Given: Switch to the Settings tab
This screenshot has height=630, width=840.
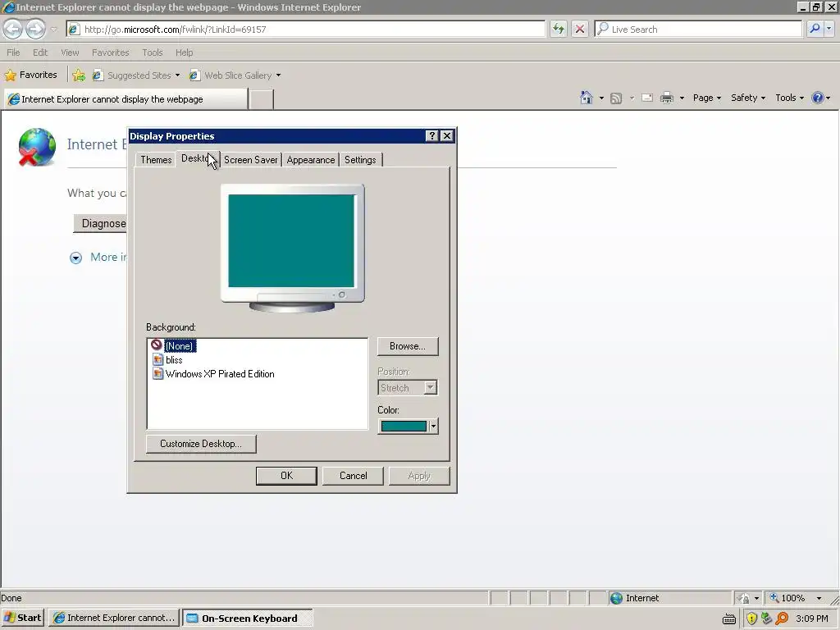Looking at the screenshot, I should click(x=360, y=160).
